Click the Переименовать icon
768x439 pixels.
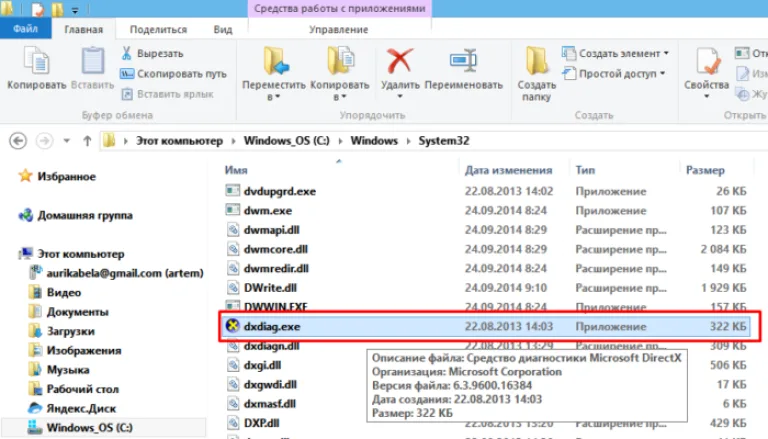463,61
